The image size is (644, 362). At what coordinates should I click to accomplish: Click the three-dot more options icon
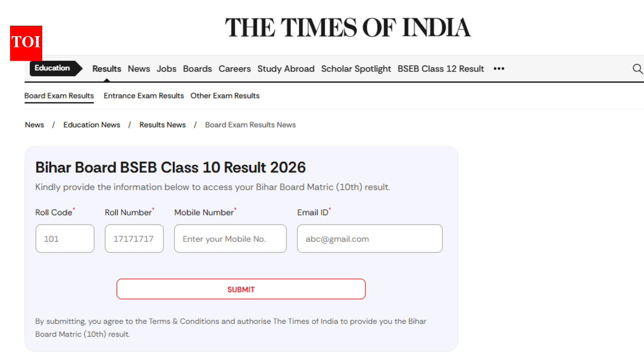pyautogui.click(x=499, y=69)
